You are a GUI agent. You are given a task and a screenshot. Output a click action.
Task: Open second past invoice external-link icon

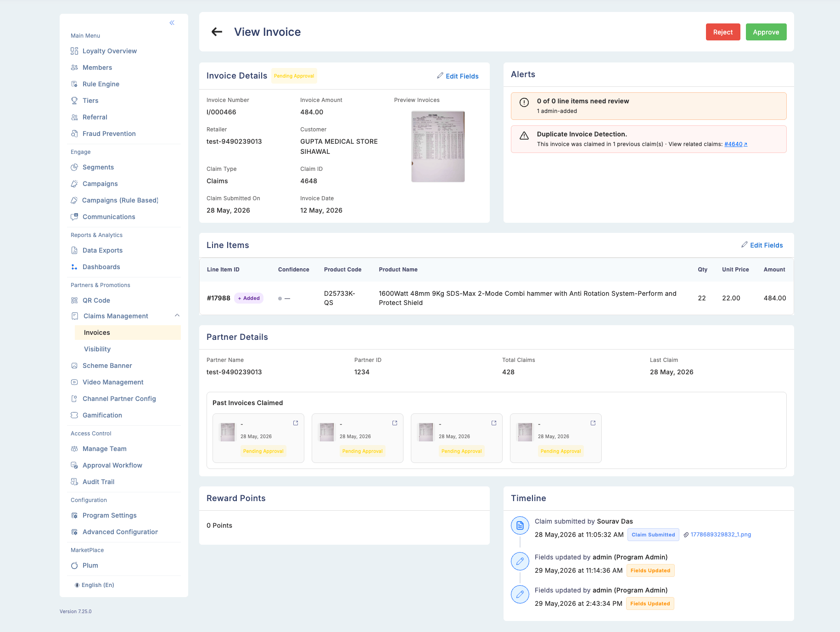(395, 423)
